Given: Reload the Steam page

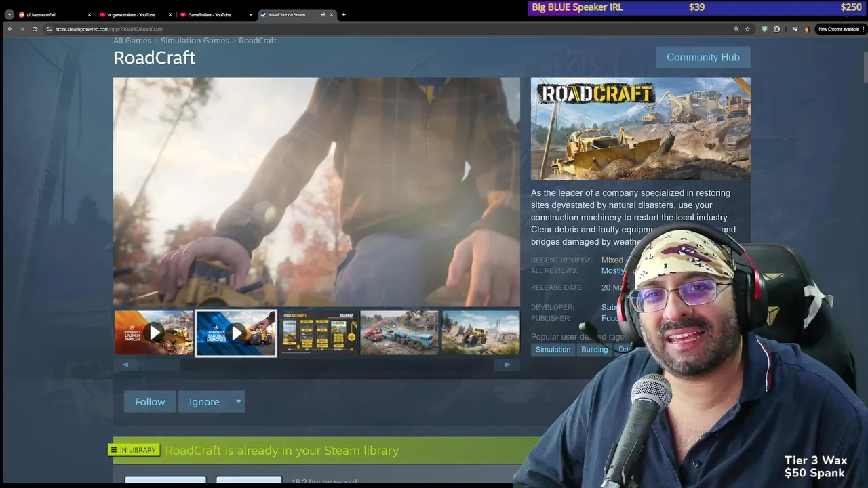Looking at the screenshot, I should 35,29.
